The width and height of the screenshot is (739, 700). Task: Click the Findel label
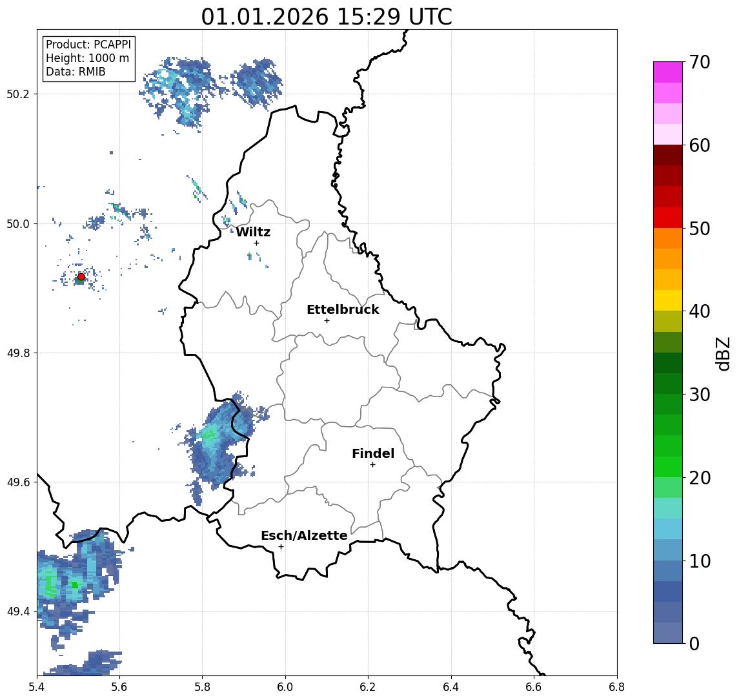373,453
